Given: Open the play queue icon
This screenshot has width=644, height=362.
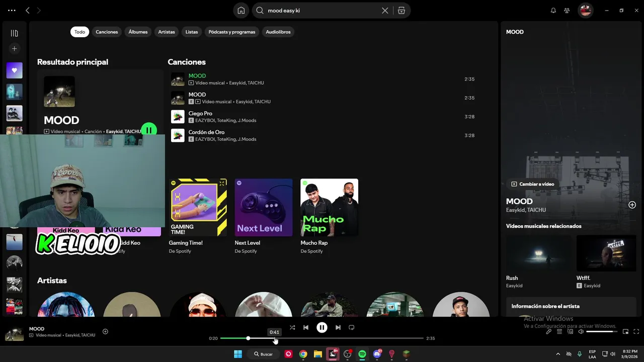Looking at the screenshot, I should pos(559,332).
